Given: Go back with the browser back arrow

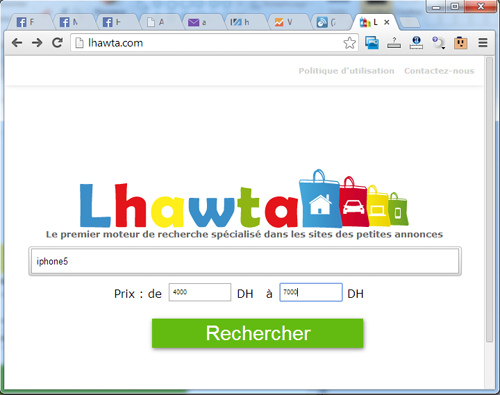Looking at the screenshot, I should [17, 43].
